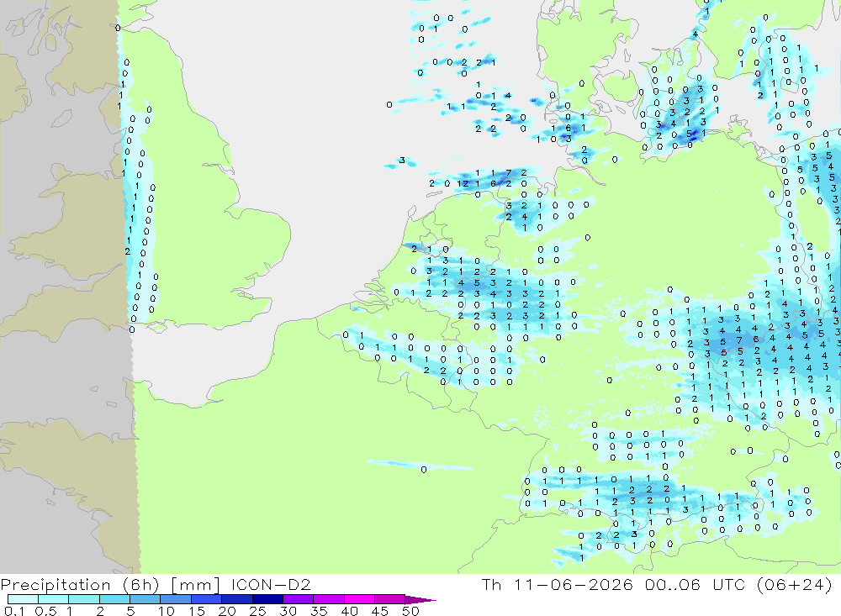Click the '25' legend scale label

258,611
